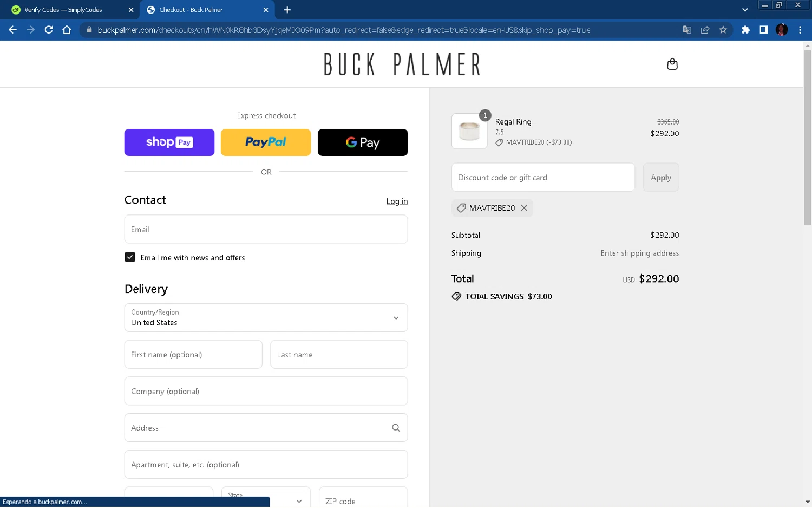Click the MAVTRIBE20 discount tag chip
Screen dimensions: 812x508
pos(492,208)
